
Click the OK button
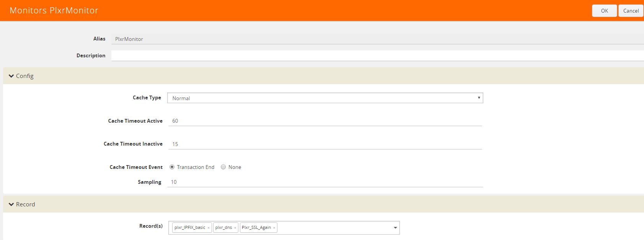604,11
